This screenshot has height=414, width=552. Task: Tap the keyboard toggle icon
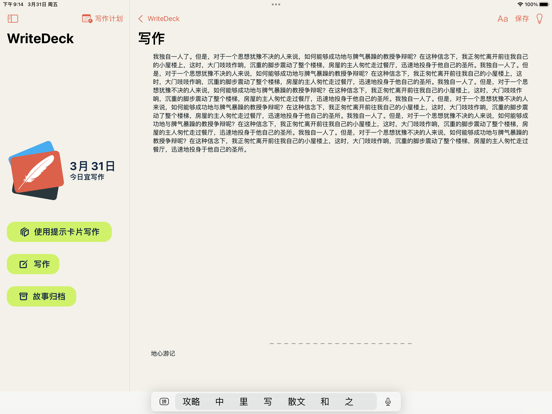(164, 401)
